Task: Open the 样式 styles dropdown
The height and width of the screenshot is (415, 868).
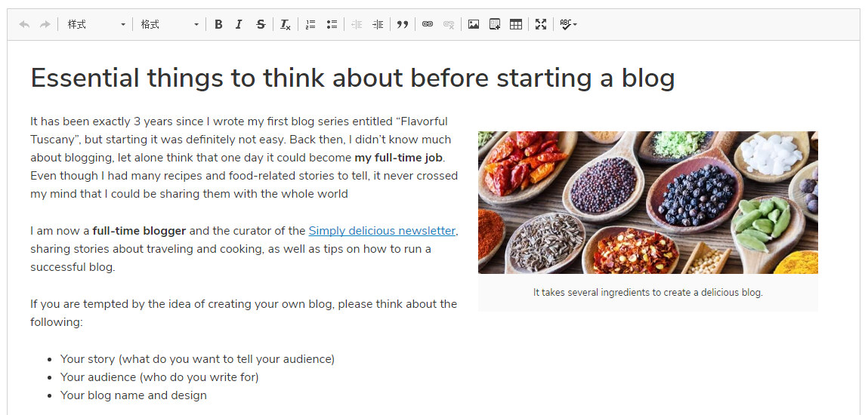Action: (96, 24)
